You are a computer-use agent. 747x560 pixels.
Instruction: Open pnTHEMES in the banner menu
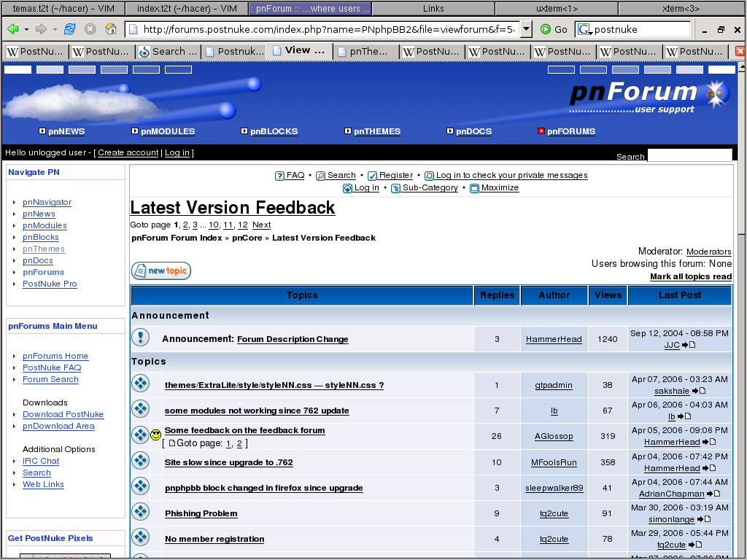377,131
